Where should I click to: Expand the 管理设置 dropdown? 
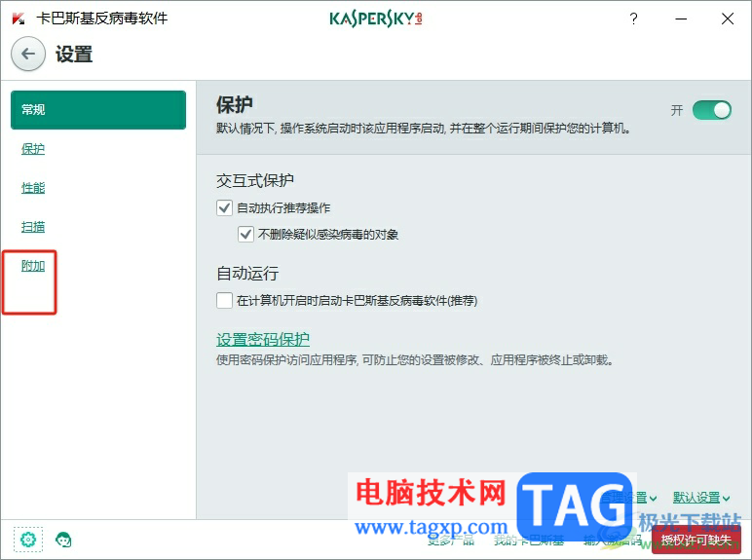click(628, 498)
